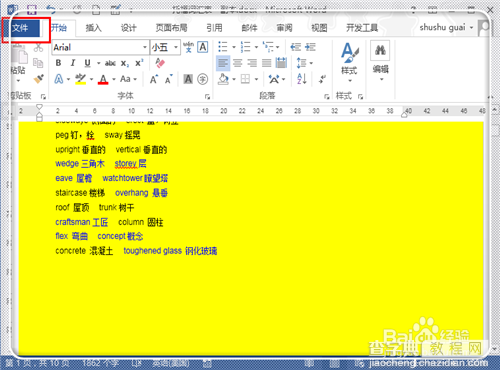Click the increase indent icon
The image size is (500, 370).
[310, 47]
